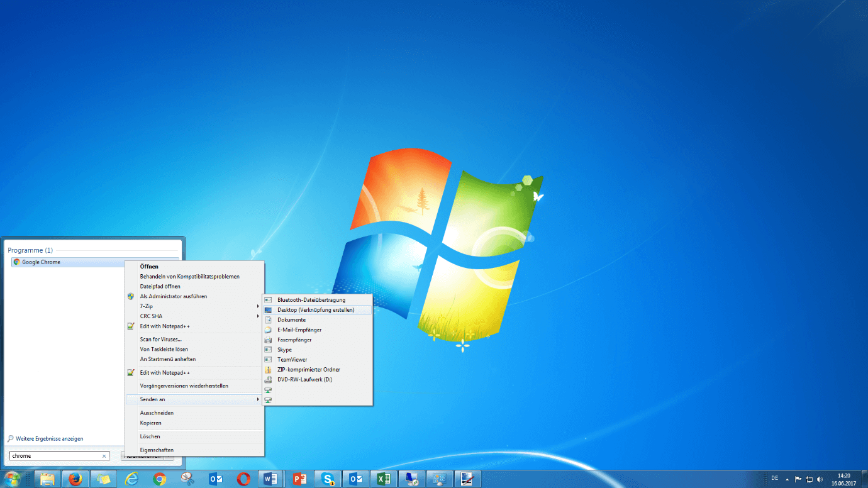Open the Windows Start button
The height and width of the screenshot is (488, 868).
coord(12,479)
